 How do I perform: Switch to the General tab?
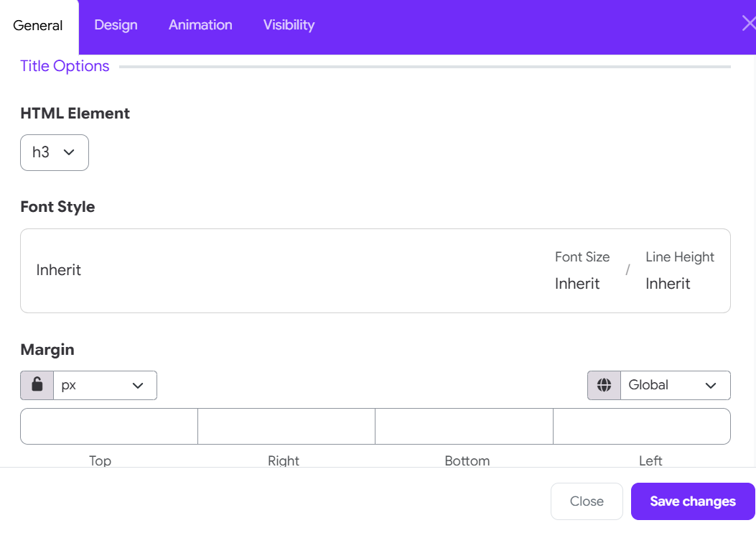click(x=38, y=26)
